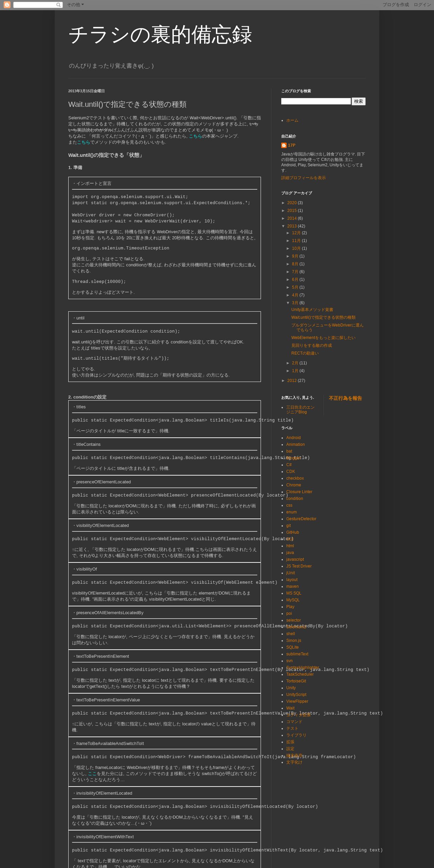Open the 文字化け label
This screenshot has width=434, height=868.
coord(294,762)
